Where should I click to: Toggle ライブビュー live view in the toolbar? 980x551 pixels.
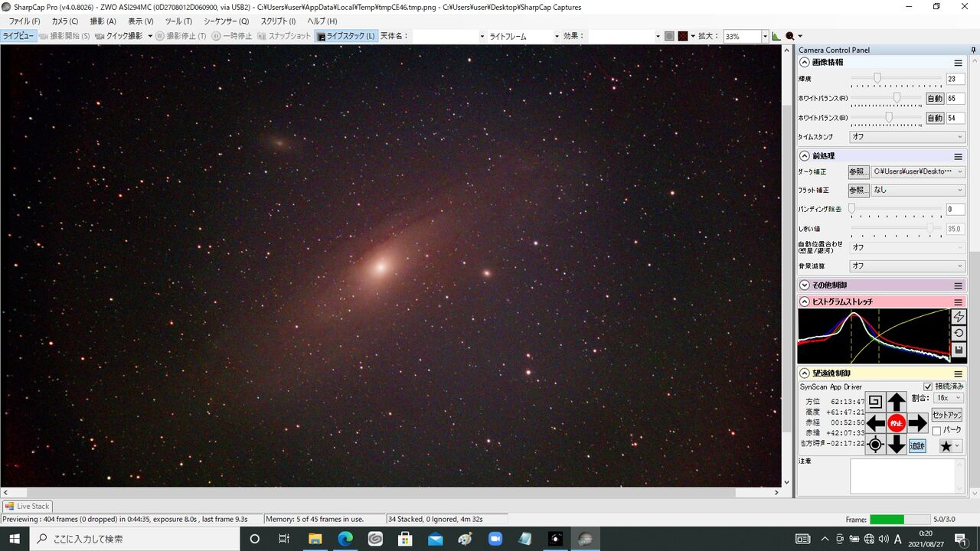(18, 36)
